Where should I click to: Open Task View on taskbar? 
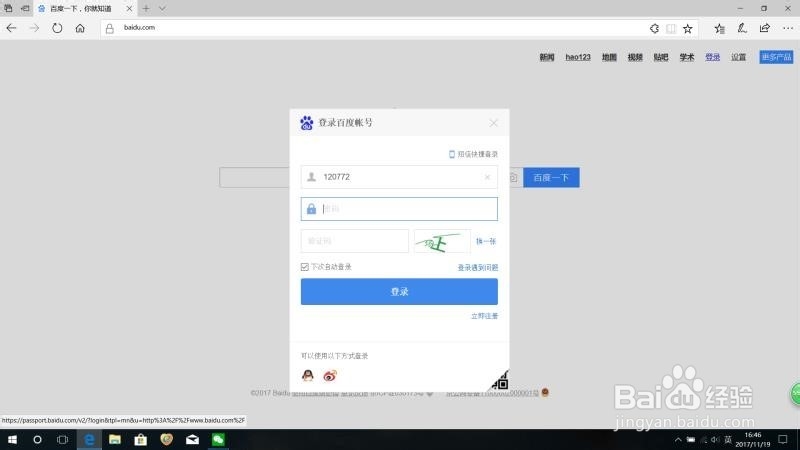pos(62,439)
